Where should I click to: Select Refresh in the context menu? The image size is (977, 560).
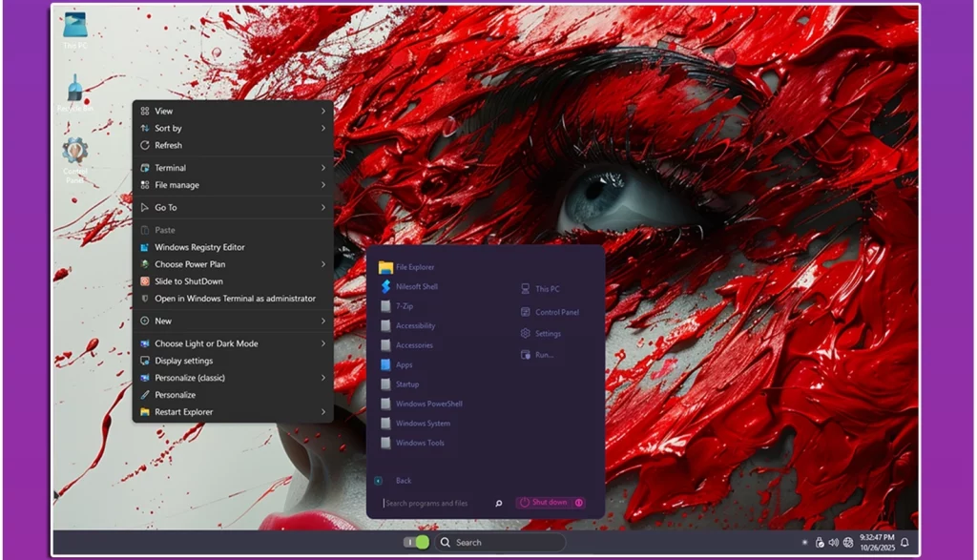pos(170,145)
